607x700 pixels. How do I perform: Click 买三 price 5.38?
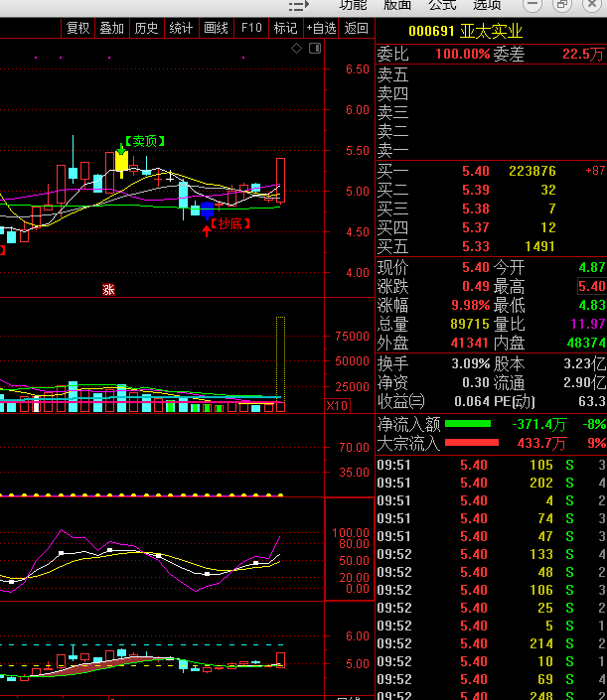tap(476, 209)
